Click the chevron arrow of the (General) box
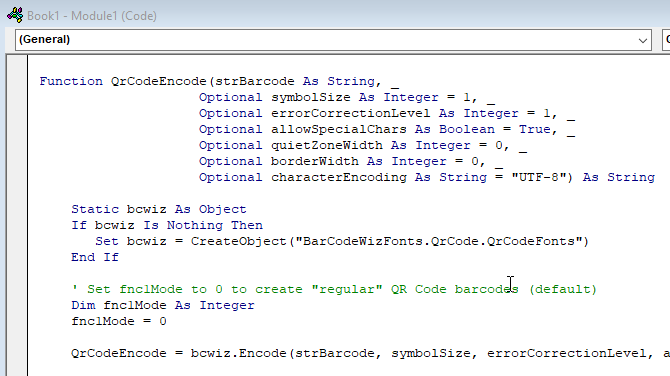Viewport: 670px width, 376px height. click(x=642, y=41)
